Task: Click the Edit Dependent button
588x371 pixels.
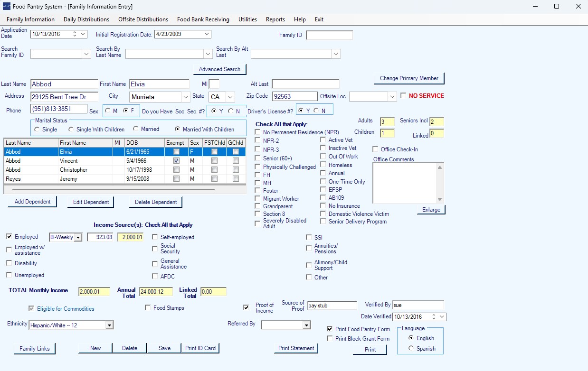Action: coord(91,202)
